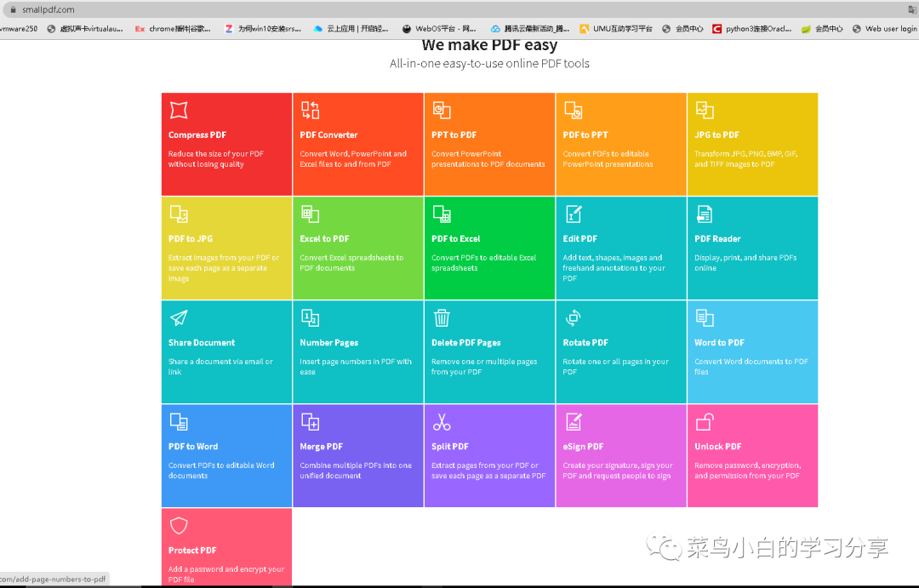Click 'Display, print, and share PDFs online' text

pos(745,263)
